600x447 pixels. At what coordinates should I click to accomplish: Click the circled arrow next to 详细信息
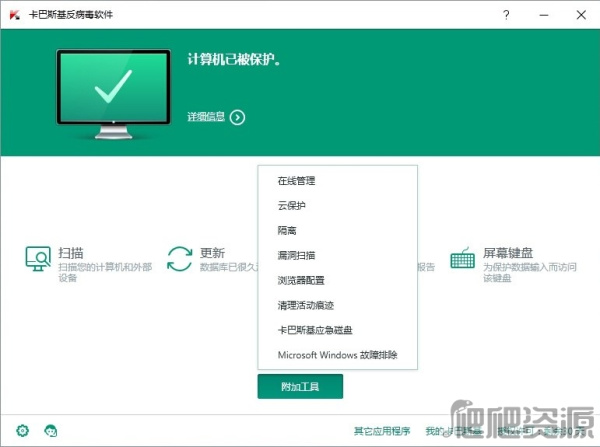(x=237, y=117)
